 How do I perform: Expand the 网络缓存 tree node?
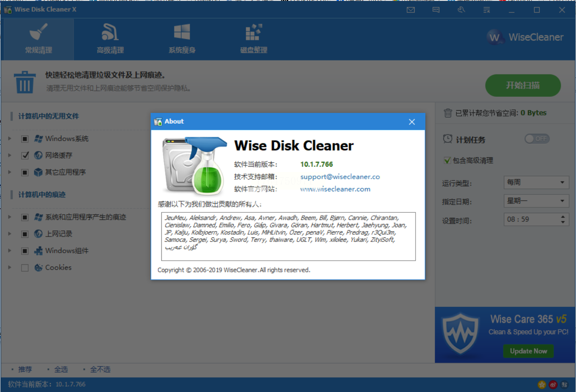[x=9, y=155]
